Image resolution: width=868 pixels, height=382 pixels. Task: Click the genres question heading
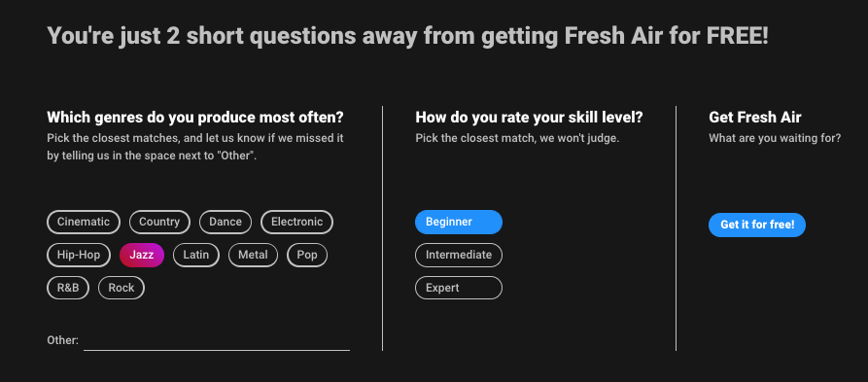point(195,118)
